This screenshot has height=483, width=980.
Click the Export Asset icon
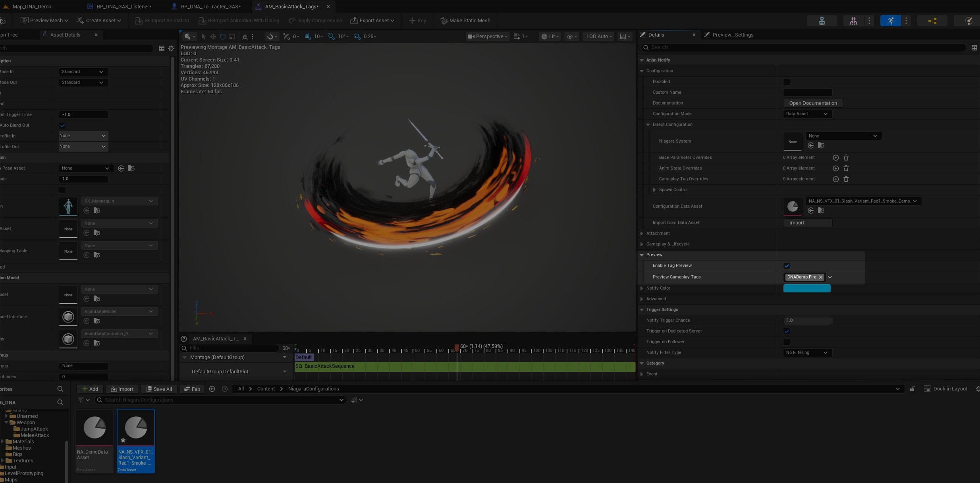354,21
